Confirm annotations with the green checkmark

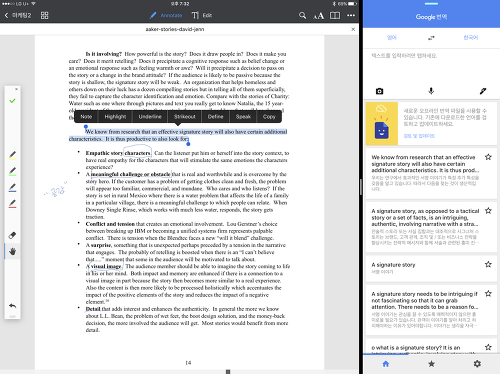(x=12, y=101)
